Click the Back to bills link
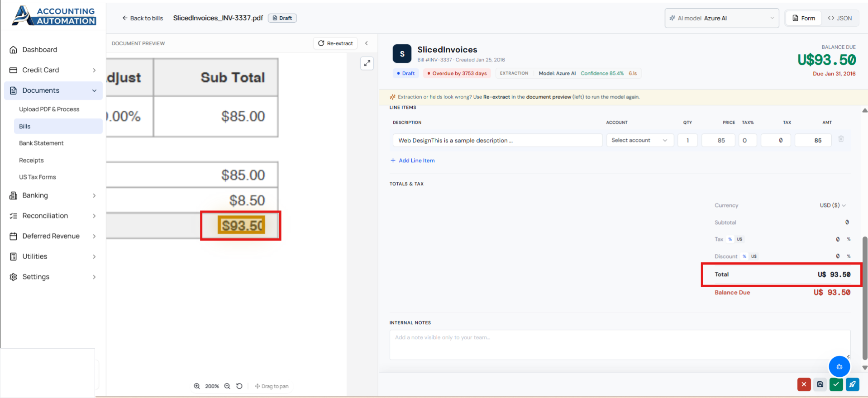 pyautogui.click(x=143, y=18)
